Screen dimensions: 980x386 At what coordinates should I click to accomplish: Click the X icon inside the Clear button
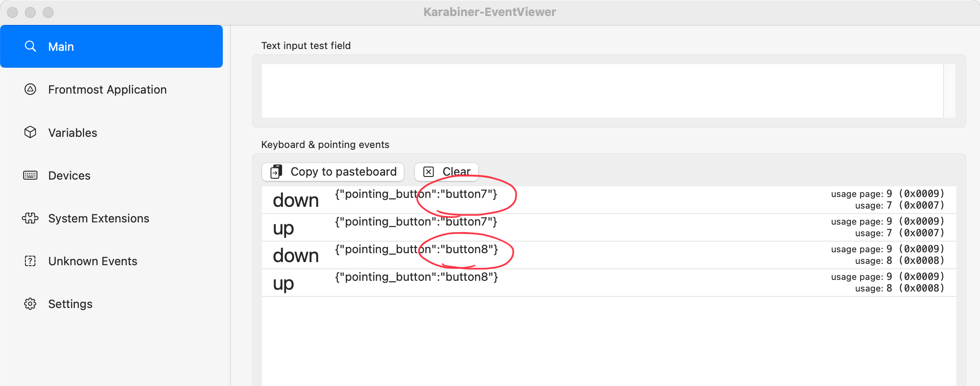click(x=429, y=171)
